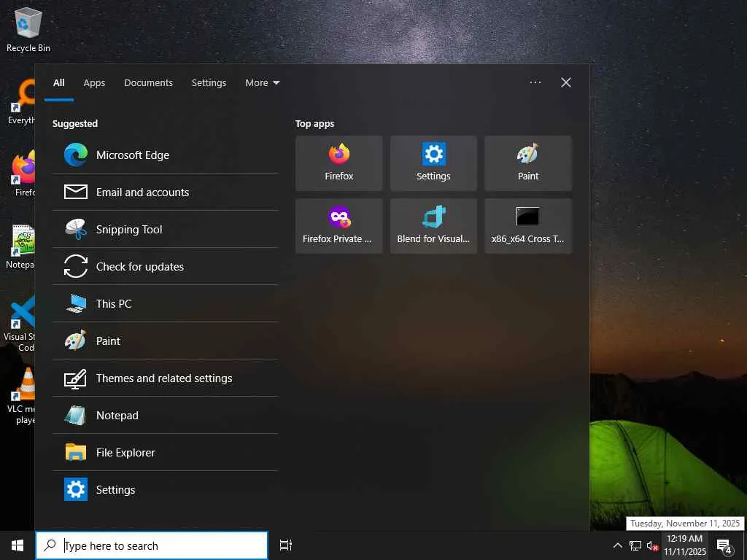Select the Visual Studio Code desktop icon

(19, 324)
